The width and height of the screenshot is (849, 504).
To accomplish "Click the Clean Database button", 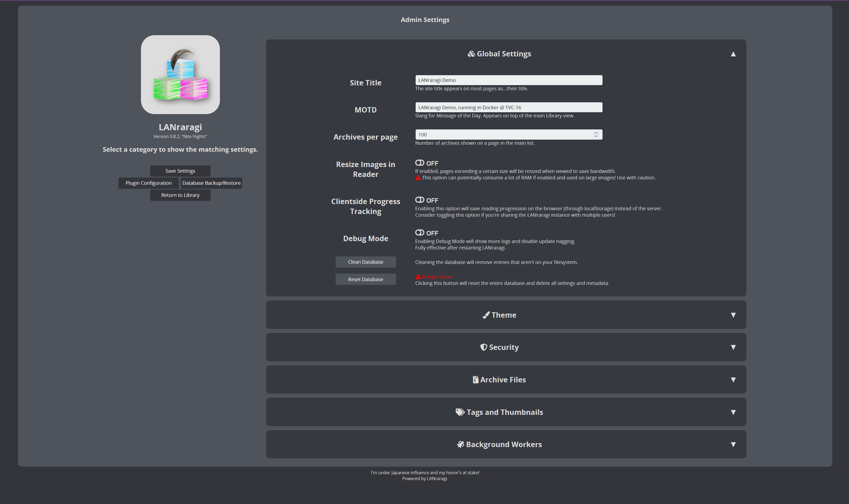I will click(x=365, y=262).
